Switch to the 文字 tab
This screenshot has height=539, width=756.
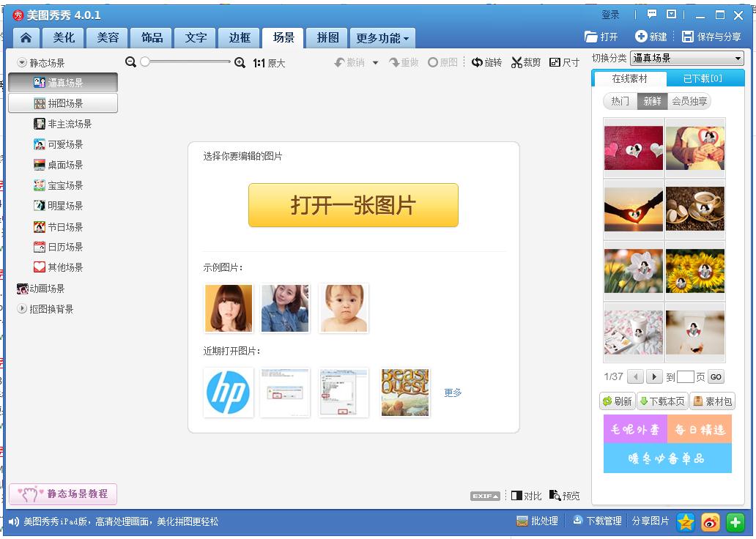(196, 37)
